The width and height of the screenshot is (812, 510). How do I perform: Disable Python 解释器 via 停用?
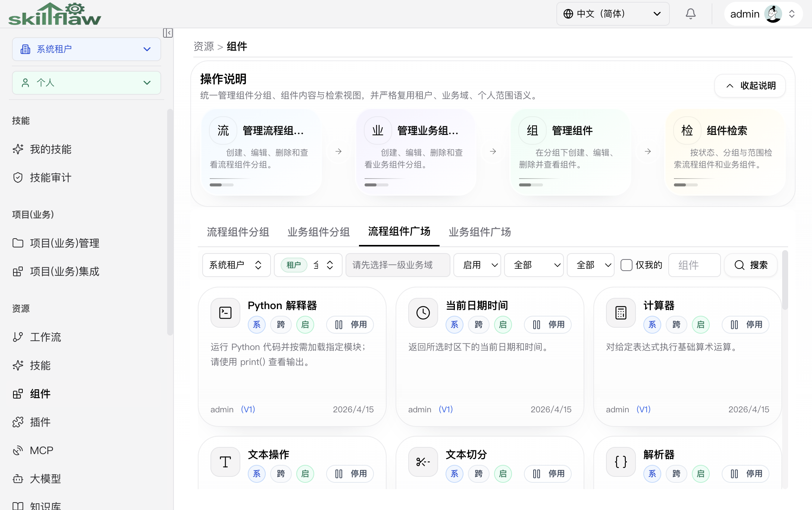point(350,325)
